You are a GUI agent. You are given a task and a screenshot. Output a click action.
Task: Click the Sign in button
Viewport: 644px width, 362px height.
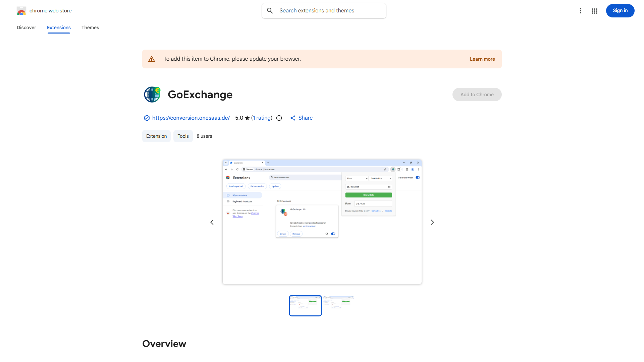point(620,10)
